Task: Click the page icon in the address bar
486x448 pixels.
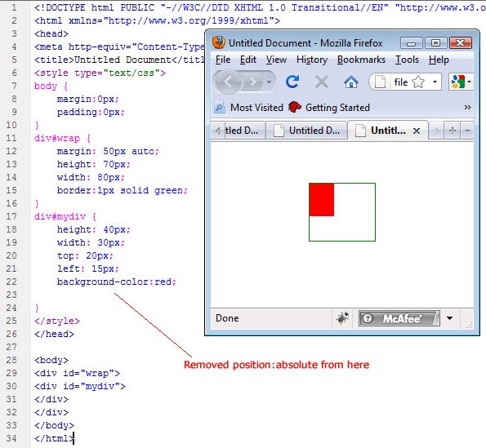Action: pyautogui.click(x=381, y=82)
